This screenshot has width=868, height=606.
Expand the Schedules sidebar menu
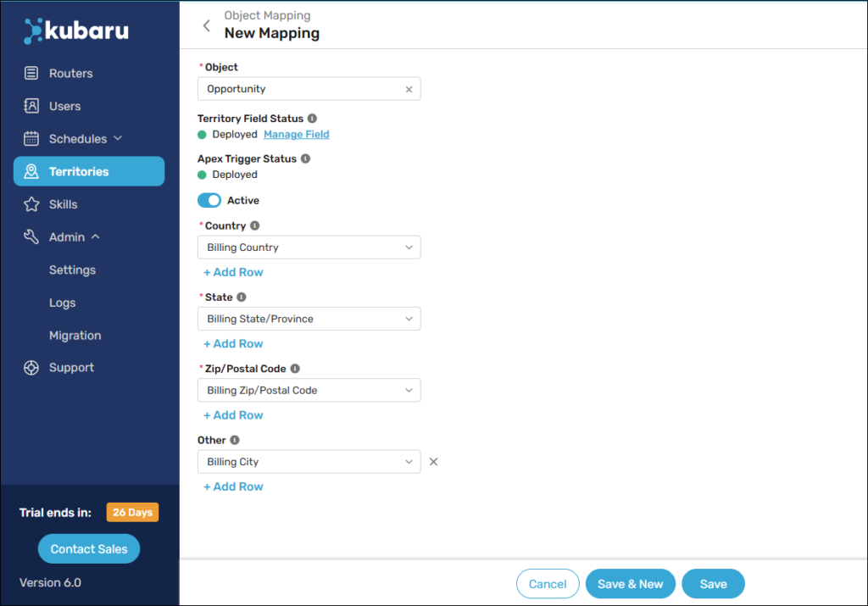pyautogui.click(x=117, y=138)
